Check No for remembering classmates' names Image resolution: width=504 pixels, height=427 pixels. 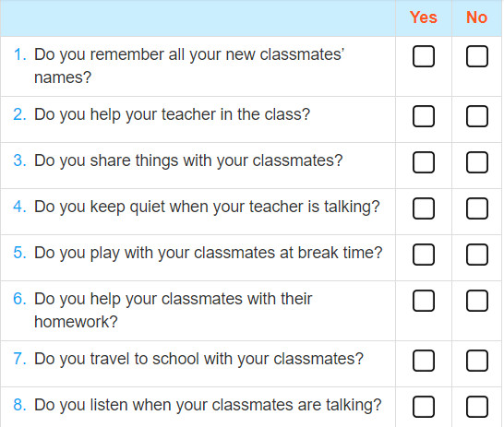tap(477, 56)
